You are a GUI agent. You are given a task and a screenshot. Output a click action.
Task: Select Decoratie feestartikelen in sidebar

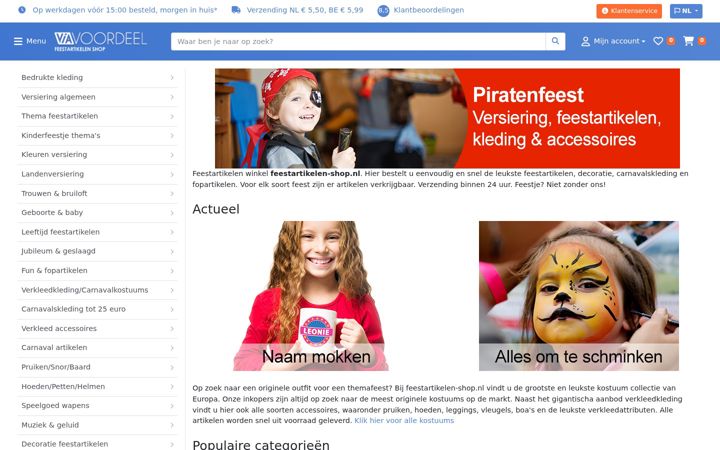pos(97,444)
